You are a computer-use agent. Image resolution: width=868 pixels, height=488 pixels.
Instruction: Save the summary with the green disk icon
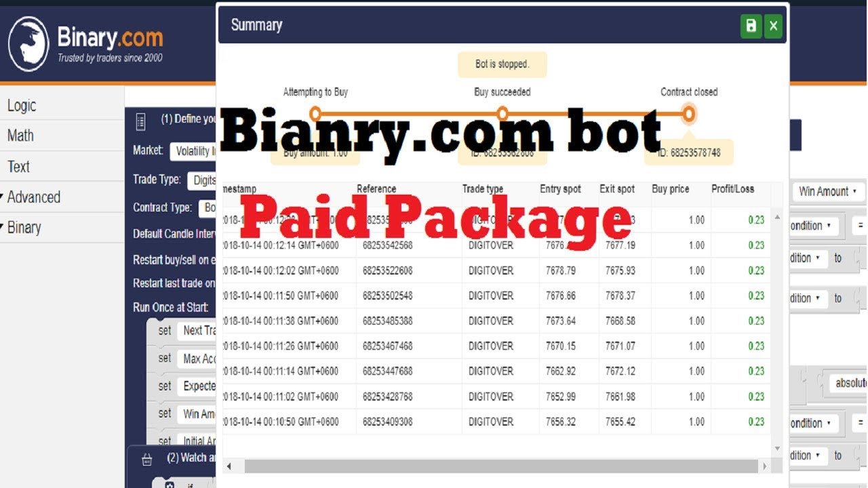[751, 26]
